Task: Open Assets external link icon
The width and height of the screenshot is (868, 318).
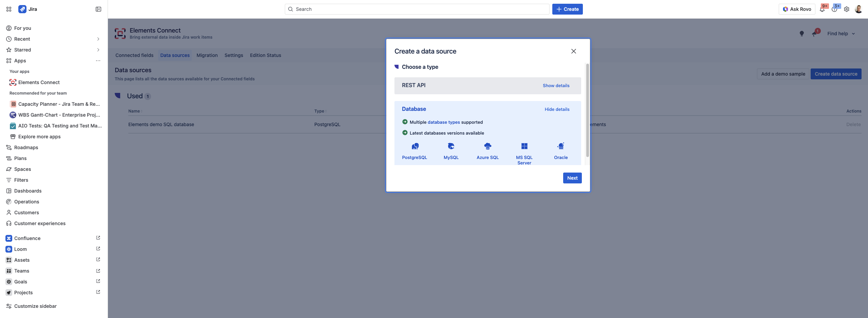Action: pos(98,260)
